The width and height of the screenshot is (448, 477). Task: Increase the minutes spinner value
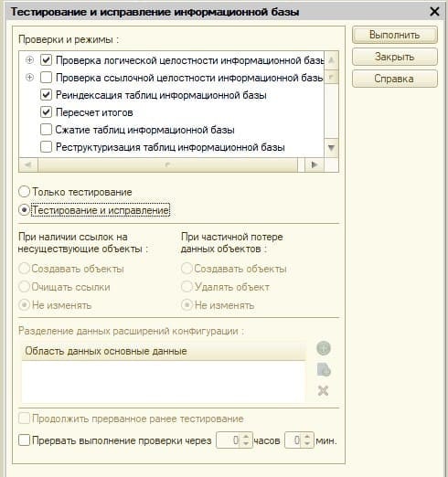307,437
